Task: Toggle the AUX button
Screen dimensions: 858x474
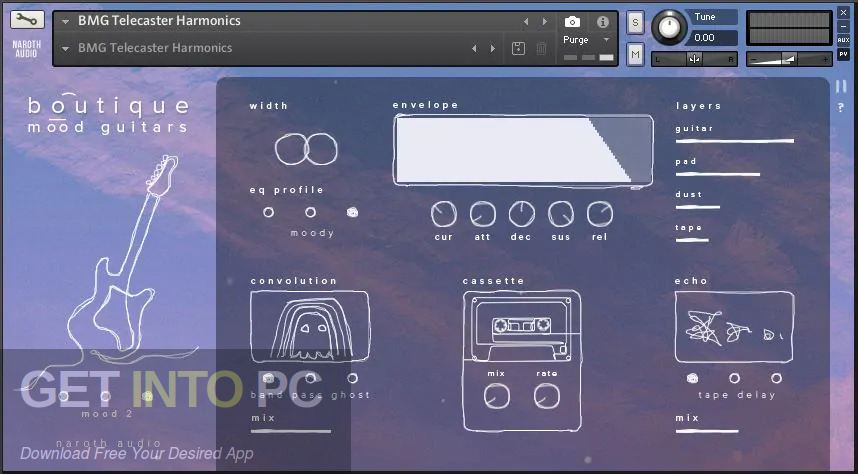Action: click(x=843, y=40)
